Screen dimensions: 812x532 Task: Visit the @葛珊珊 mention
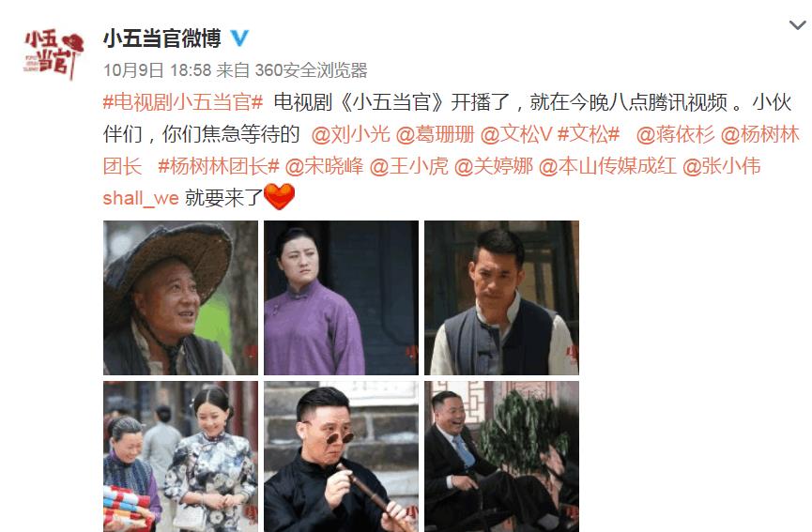[x=435, y=134]
